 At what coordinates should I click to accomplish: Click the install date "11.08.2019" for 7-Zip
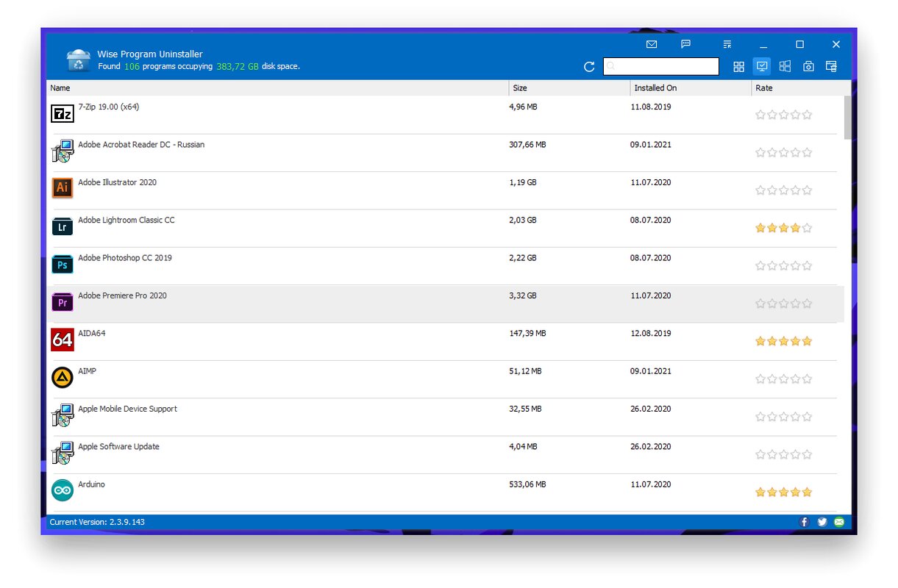click(x=651, y=107)
